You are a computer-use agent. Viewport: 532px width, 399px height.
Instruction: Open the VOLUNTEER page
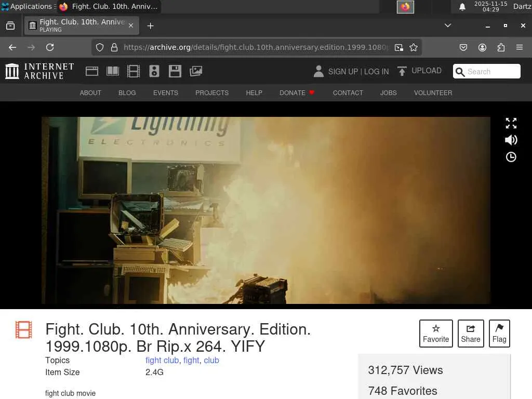coord(433,93)
